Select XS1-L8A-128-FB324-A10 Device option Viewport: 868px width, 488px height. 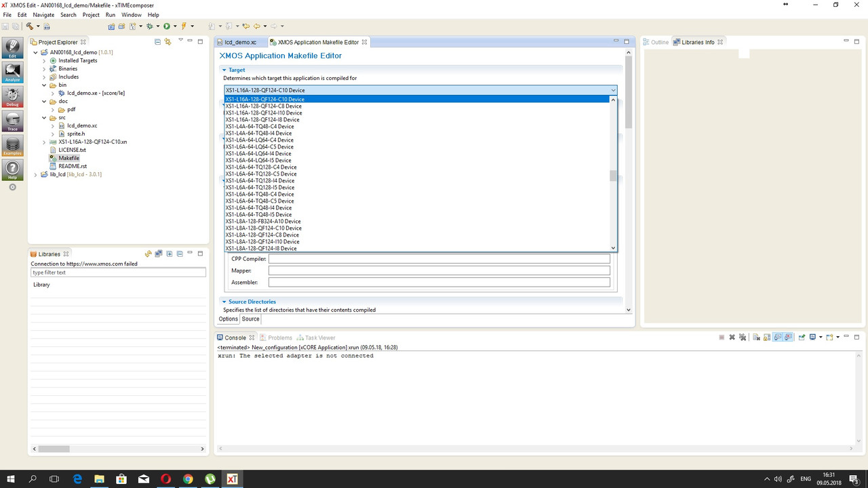263,221
